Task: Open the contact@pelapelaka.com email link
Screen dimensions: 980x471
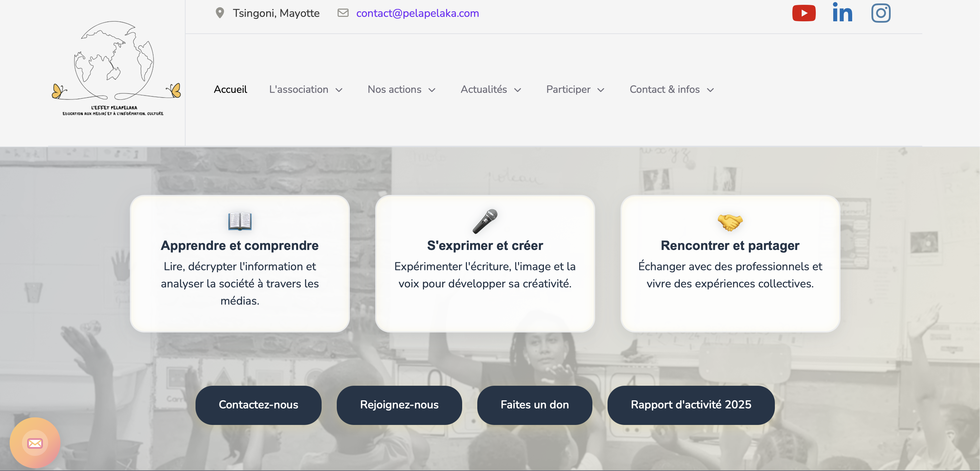Action: pos(417,13)
